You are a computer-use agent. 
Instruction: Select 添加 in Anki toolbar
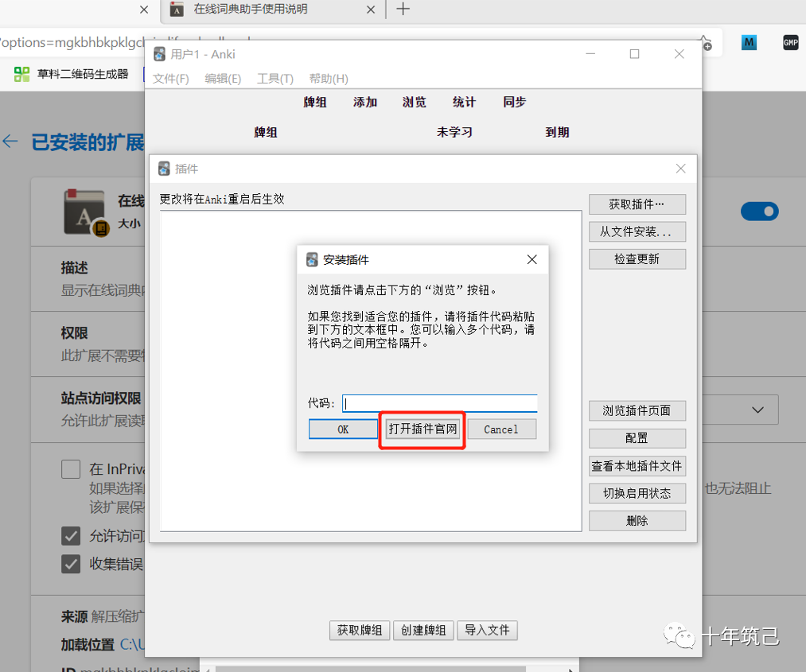pos(365,102)
